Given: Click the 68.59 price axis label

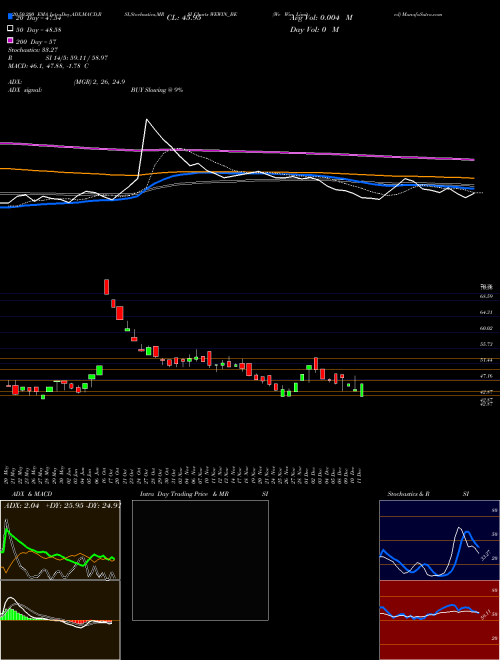Looking at the screenshot, I should (486, 296).
